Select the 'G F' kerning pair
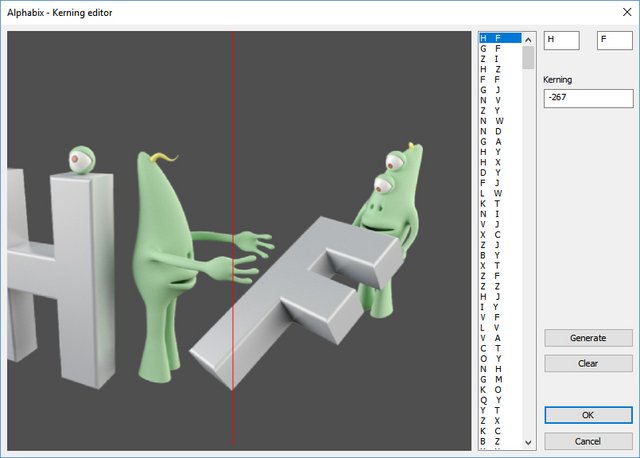Viewport: 640px width, 458px height. point(500,49)
